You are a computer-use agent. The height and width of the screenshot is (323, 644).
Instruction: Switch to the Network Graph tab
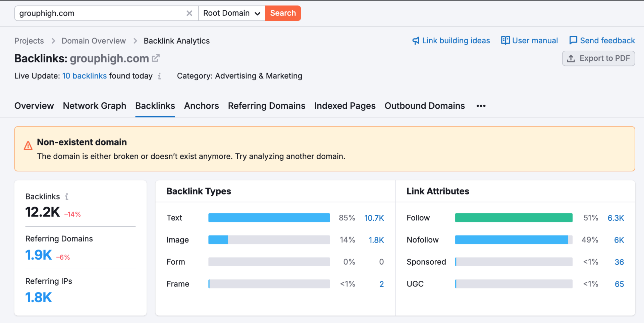click(95, 106)
